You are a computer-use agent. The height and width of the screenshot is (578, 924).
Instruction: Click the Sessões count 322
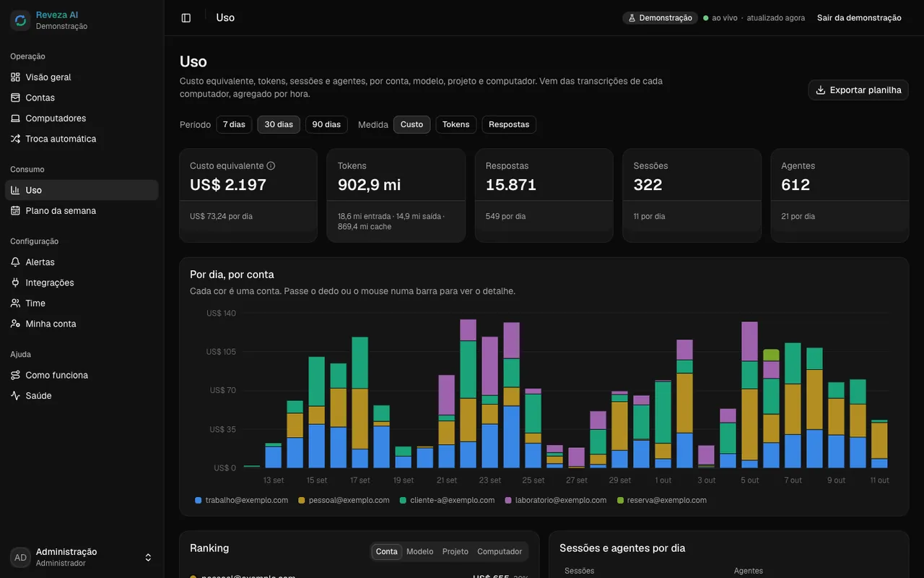[648, 184]
